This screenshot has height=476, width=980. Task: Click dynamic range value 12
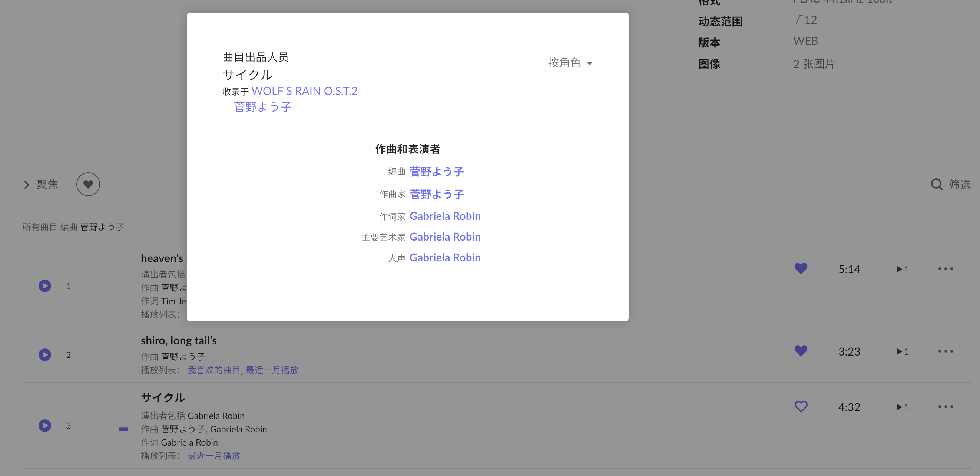coord(805,20)
